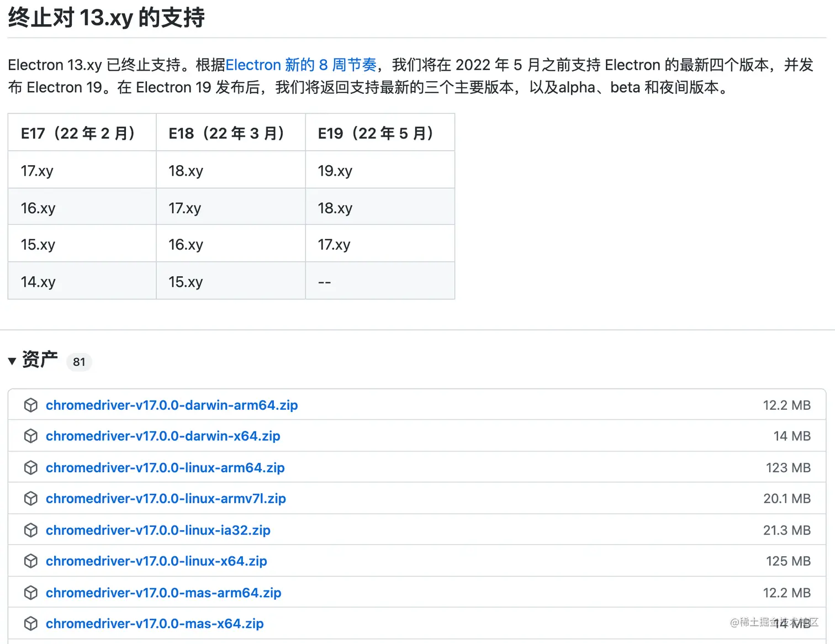The image size is (835, 644).
Task: Download chromedriver-v17.0.0-linux-armv7l.zip
Action: pyautogui.click(x=166, y=498)
